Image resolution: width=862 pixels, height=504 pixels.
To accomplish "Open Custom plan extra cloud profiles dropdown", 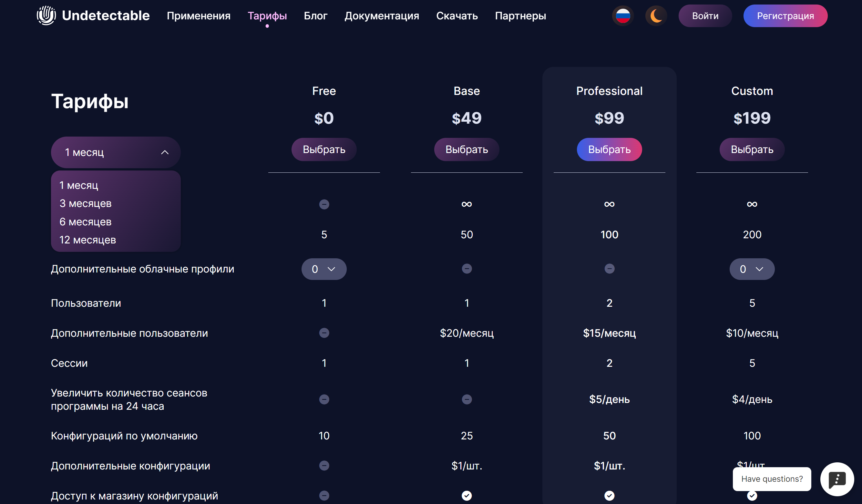I will [x=752, y=269].
